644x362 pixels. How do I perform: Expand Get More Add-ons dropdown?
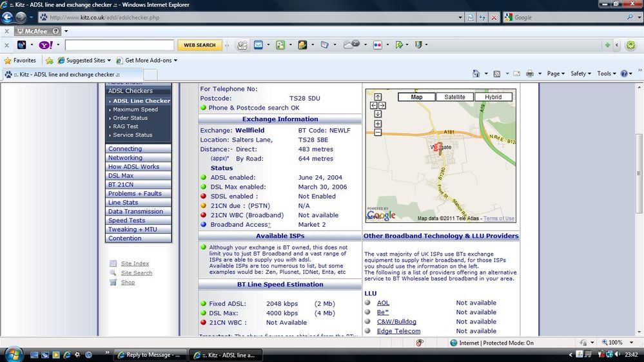175,61
